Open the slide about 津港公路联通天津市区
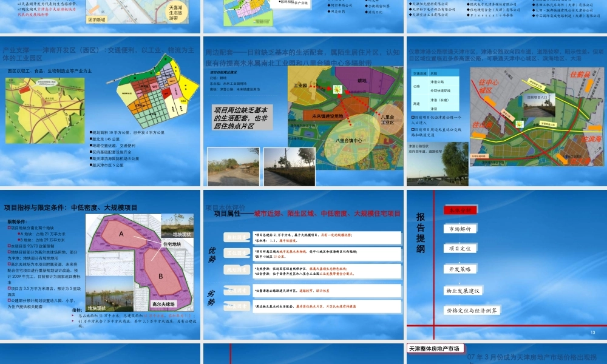Screen dimensions: 607x364 pyautogui.click(x=507, y=111)
